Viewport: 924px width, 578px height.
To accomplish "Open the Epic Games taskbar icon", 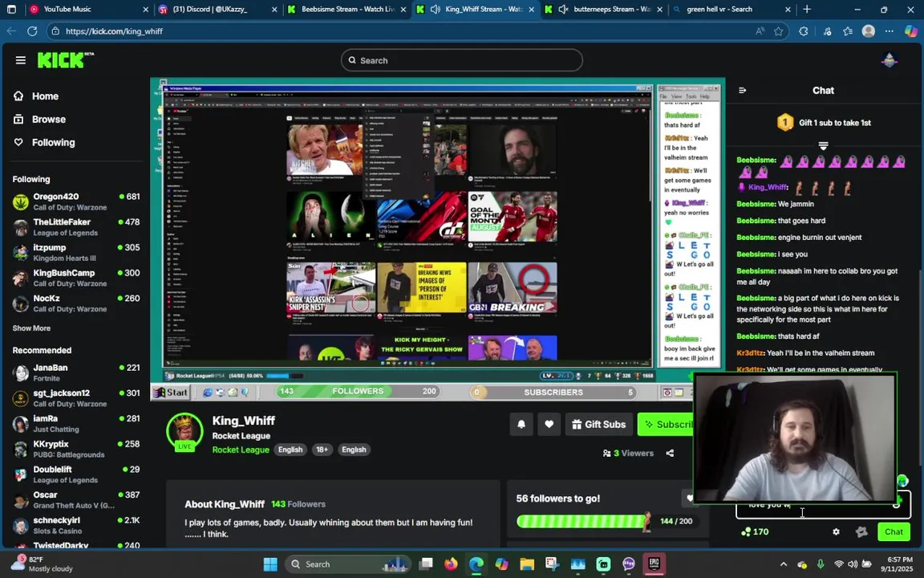I will click(654, 564).
